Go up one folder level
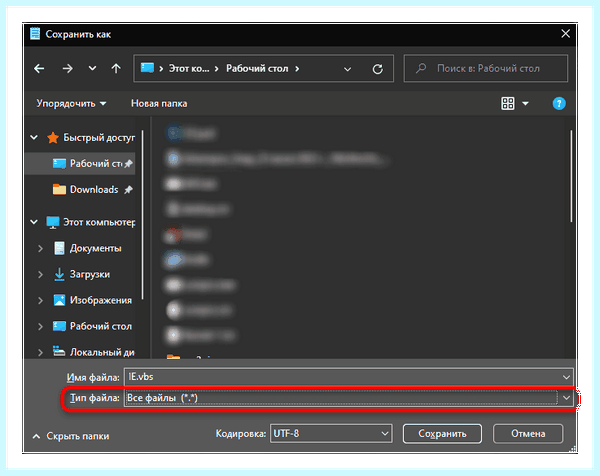The width and height of the screenshot is (600, 476). pyautogui.click(x=116, y=69)
